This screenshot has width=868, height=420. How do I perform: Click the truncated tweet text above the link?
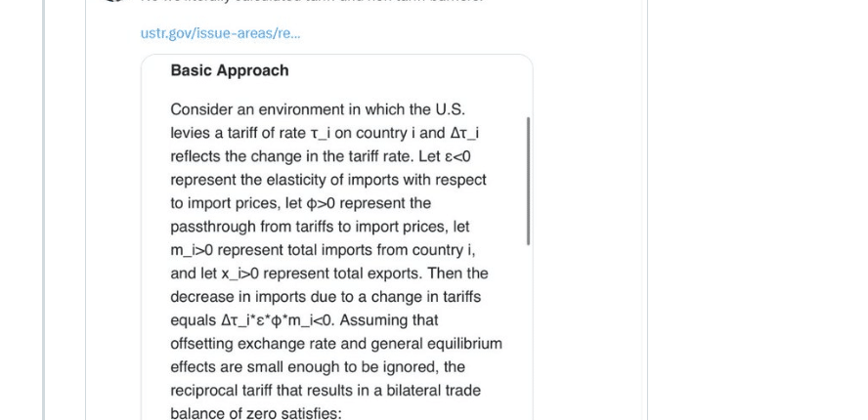(313, 2)
